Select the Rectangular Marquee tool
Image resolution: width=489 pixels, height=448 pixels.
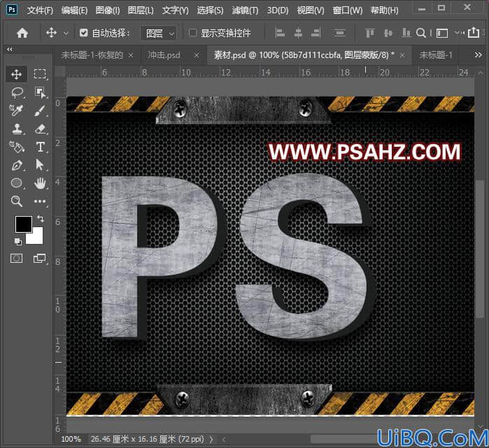click(x=40, y=74)
